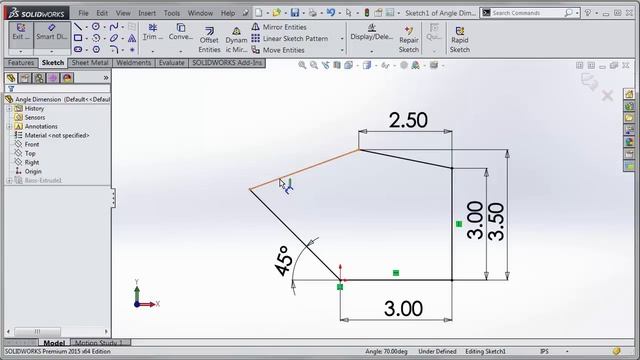Image resolution: width=640 pixels, height=360 pixels.
Task: Click the Offset Entities tool
Action: 209,40
